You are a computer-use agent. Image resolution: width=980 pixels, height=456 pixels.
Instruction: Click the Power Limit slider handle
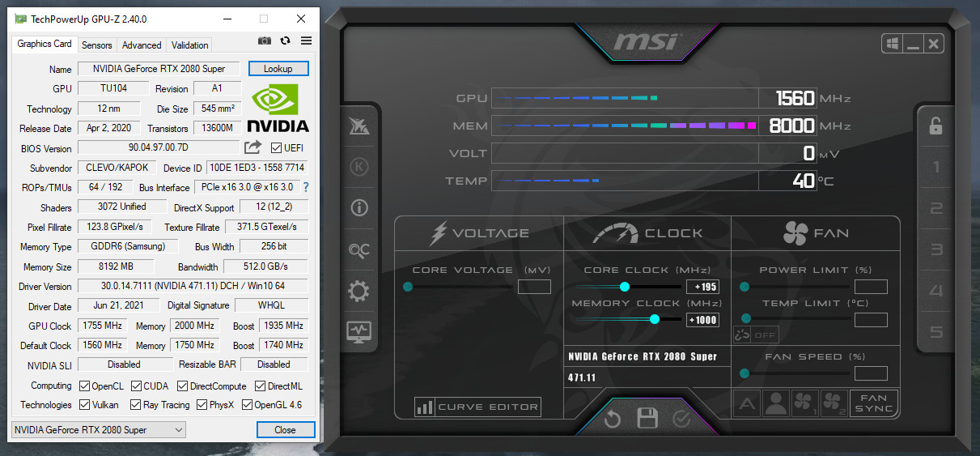[745, 287]
